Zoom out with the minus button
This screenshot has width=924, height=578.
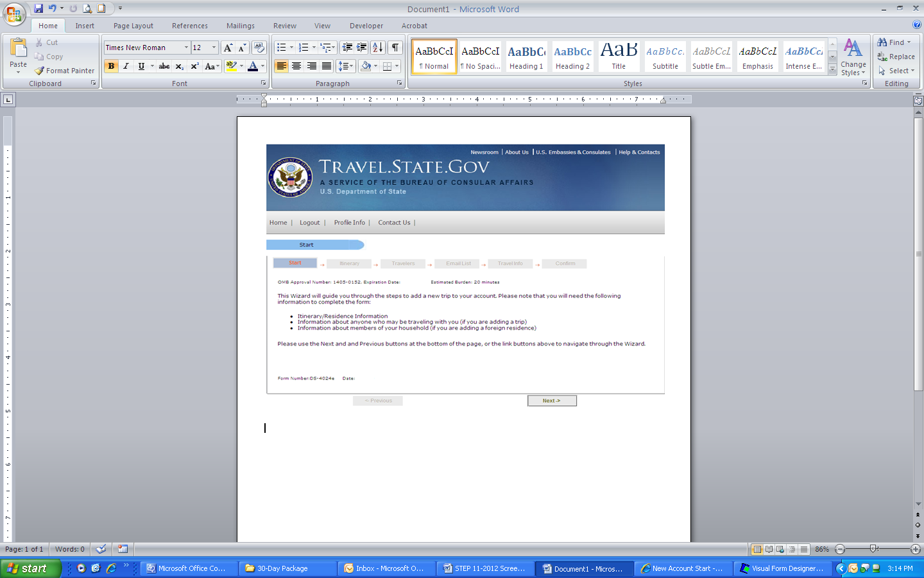[x=840, y=549]
